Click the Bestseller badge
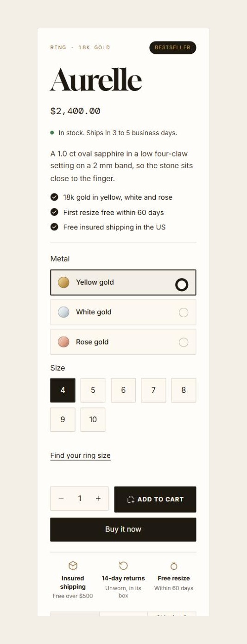The height and width of the screenshot is (644, 247). (173, 47)
